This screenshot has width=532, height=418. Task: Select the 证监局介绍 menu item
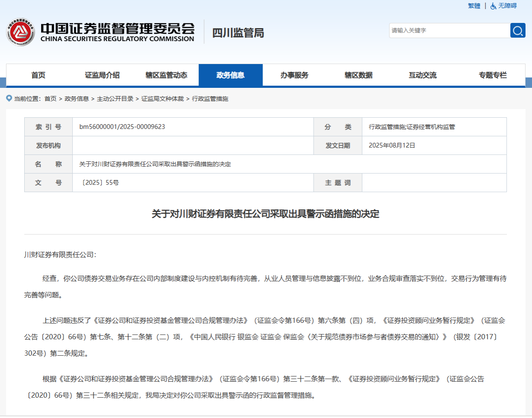click(x=102, y=75)
